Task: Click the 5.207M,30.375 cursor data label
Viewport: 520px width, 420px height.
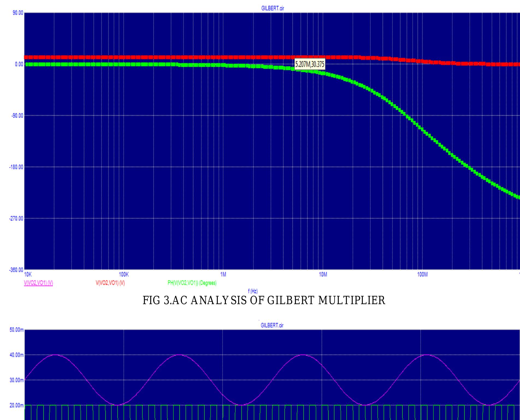Action: pos(310,64)
